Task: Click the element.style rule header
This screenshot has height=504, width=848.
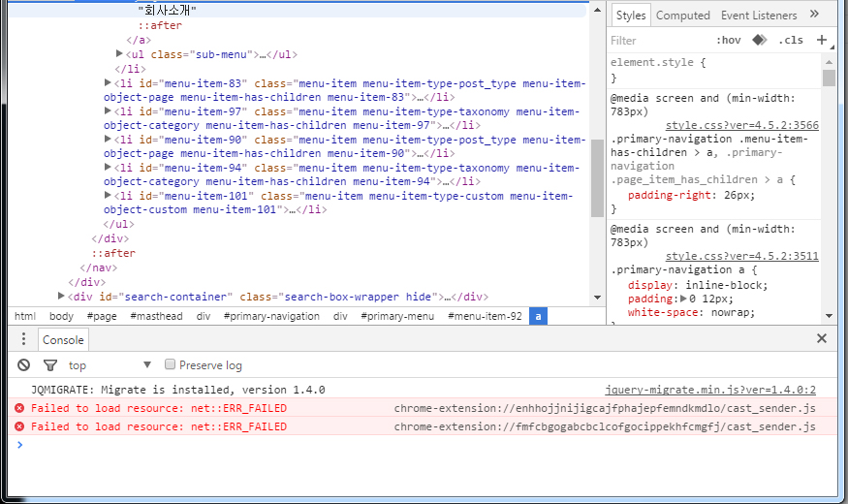Action: tap(658, 62)
